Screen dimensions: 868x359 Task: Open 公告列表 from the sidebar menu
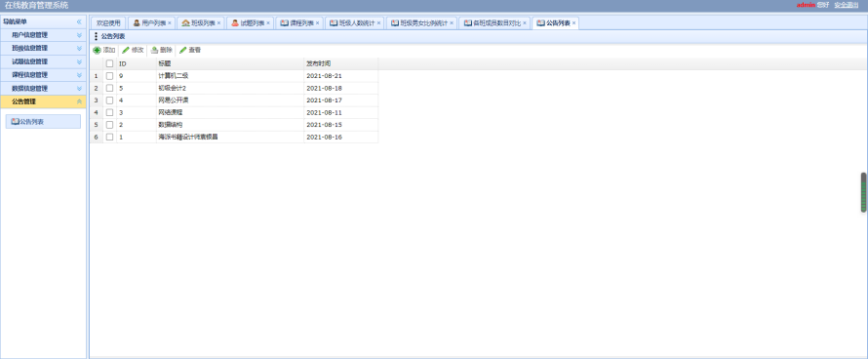click(43, 121)
